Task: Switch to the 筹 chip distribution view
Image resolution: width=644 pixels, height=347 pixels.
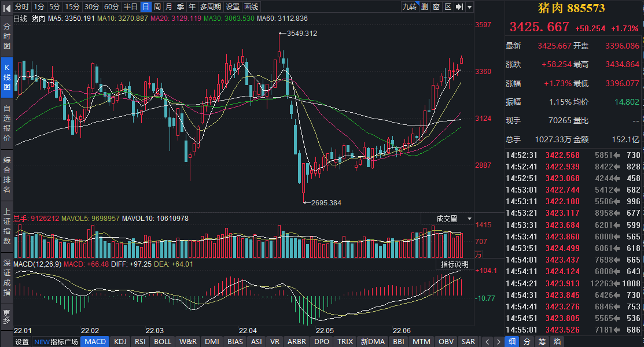Action: (541, 341)
